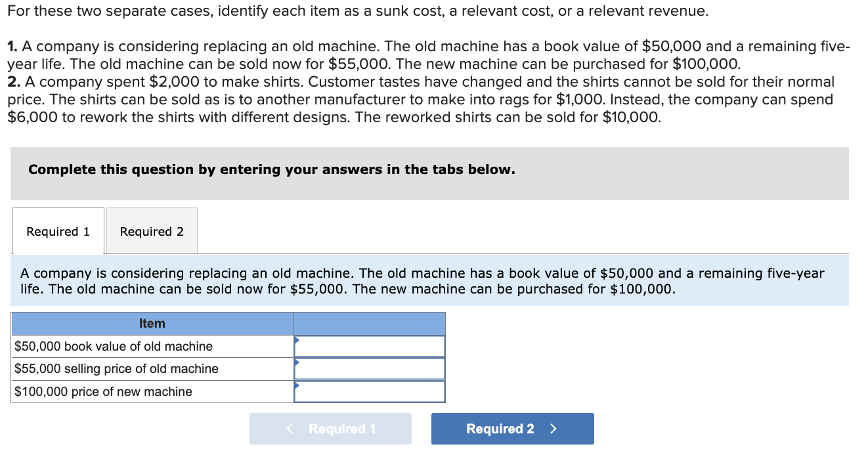Select the Required 1 tab
The image size is (868, 457).
pyautogui.click(x=58, y=231)
